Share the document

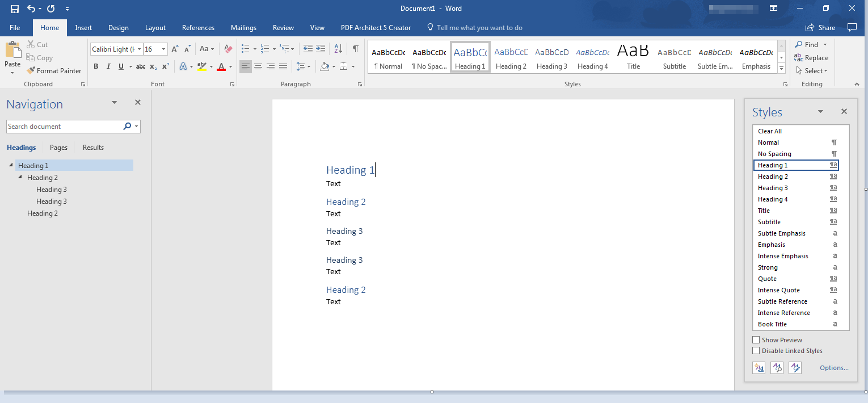[820, 28]
